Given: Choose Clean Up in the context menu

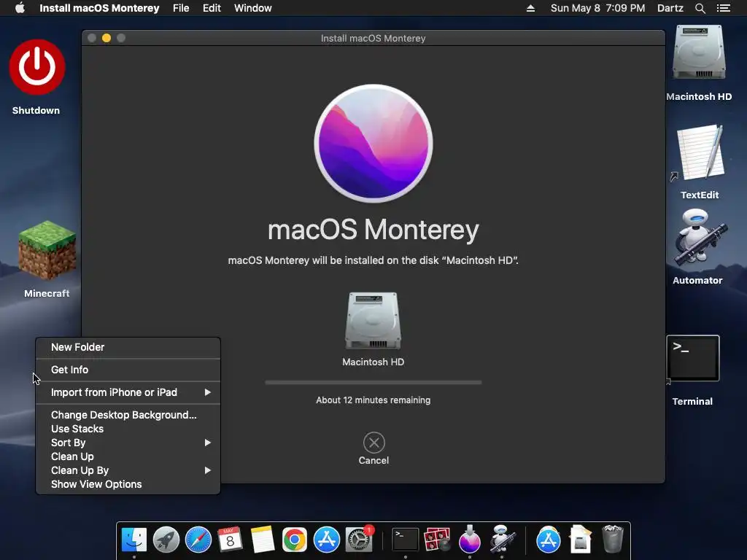Looking at the screenshot, I should click(x=128, y=456).
